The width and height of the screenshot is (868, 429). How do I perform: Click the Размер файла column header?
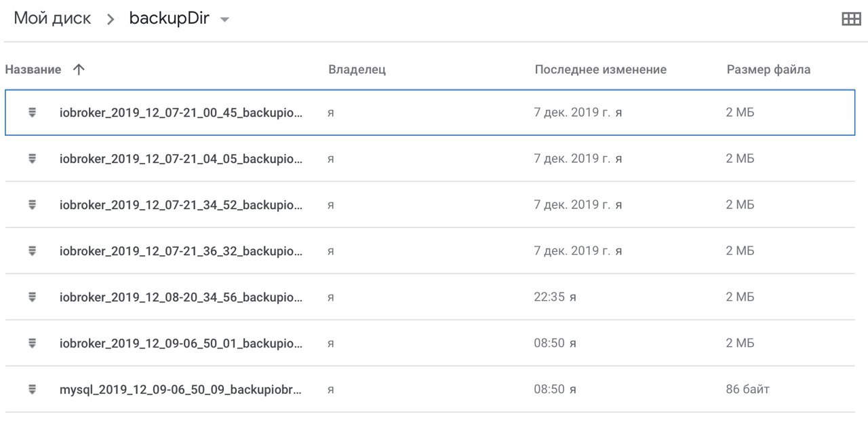pos(768,69)
